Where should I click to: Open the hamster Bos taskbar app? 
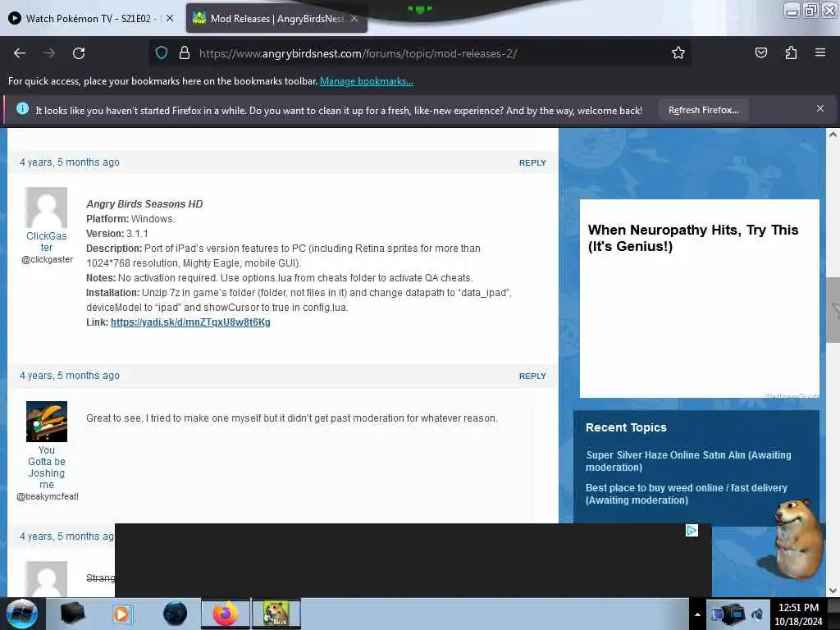click(276, 614)
